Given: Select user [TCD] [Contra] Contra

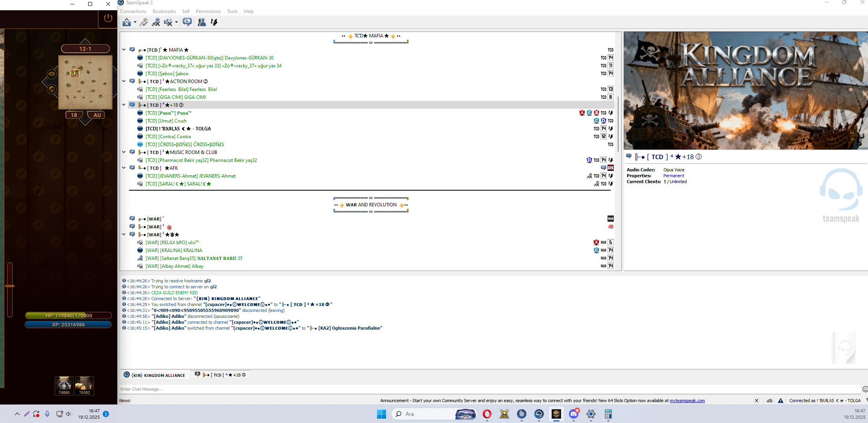Looking at the screenshot, I should pos(168,137).
